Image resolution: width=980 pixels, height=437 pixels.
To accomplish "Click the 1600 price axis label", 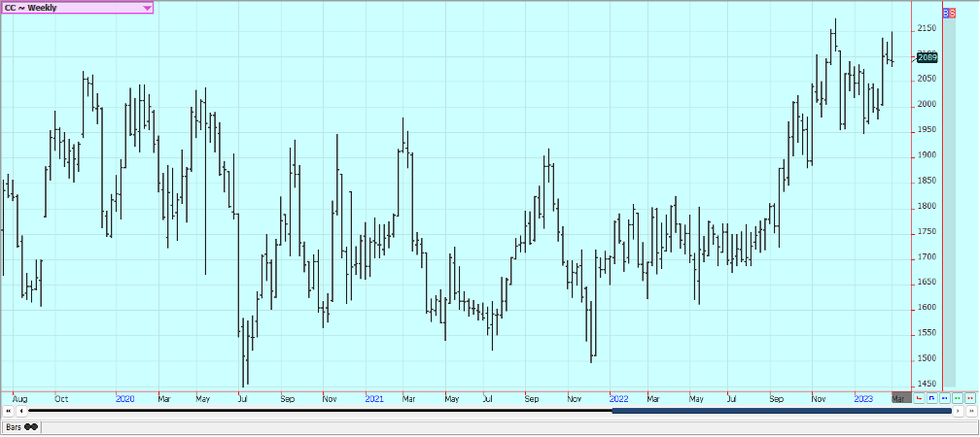I will 927,308.
